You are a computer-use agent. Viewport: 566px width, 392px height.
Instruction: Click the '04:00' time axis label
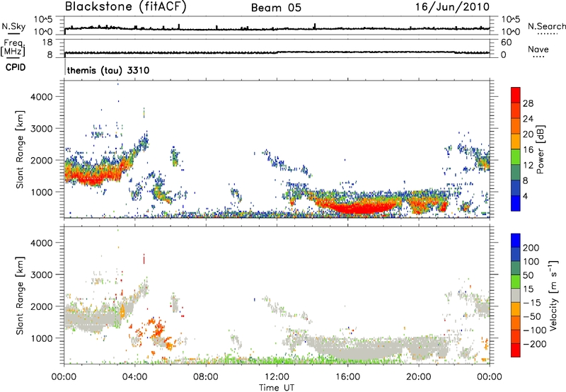pyautogui.click(x=135, y=376)
